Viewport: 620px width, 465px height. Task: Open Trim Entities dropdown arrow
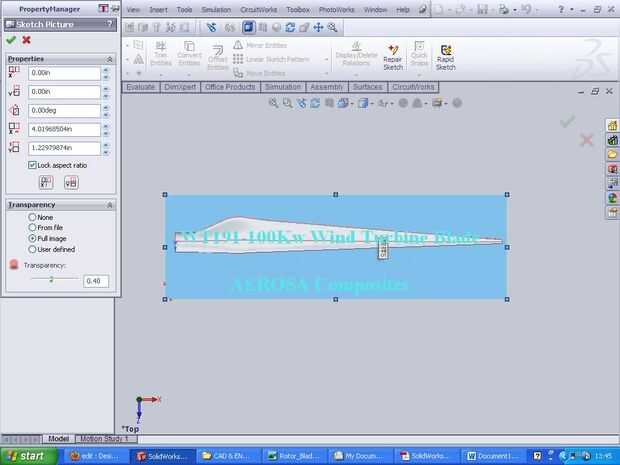point(161,75)
